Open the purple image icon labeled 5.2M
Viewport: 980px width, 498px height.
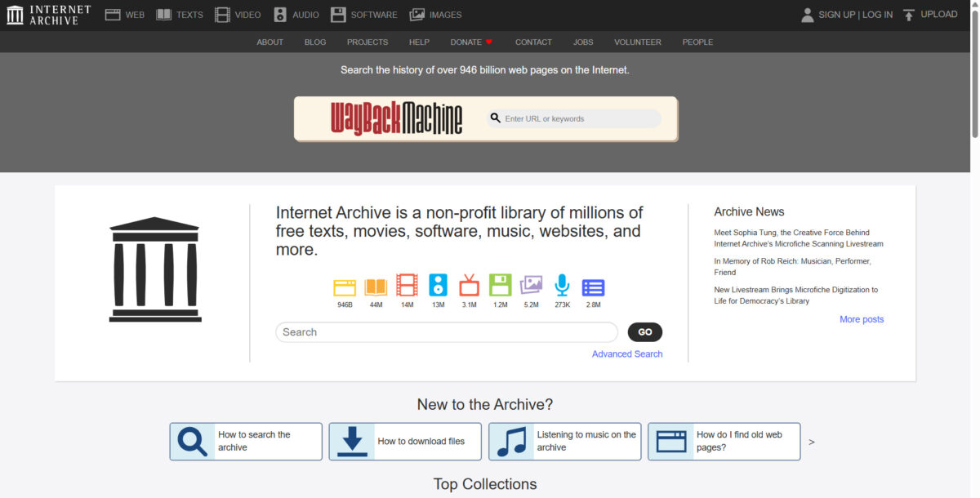point(531,285)
